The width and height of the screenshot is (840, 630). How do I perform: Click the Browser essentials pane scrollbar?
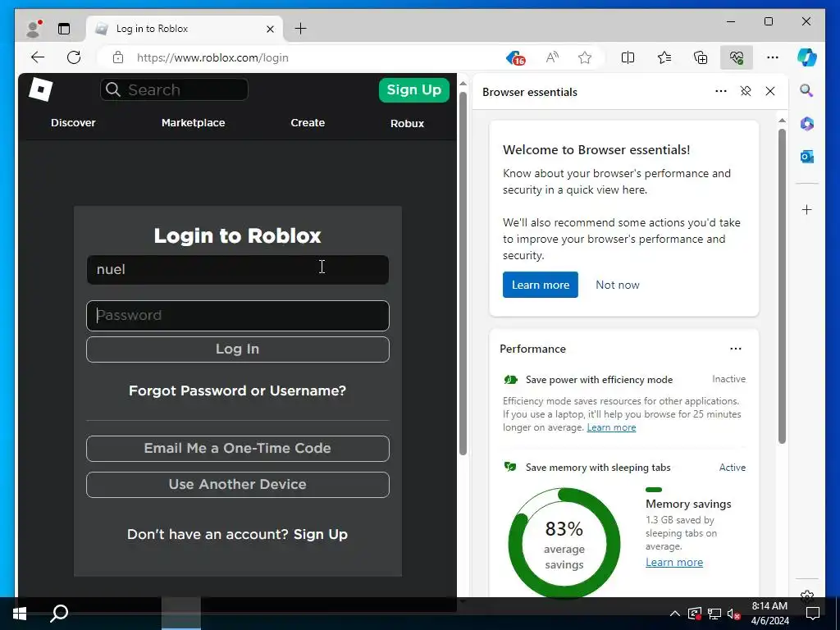tap(782, 286)
